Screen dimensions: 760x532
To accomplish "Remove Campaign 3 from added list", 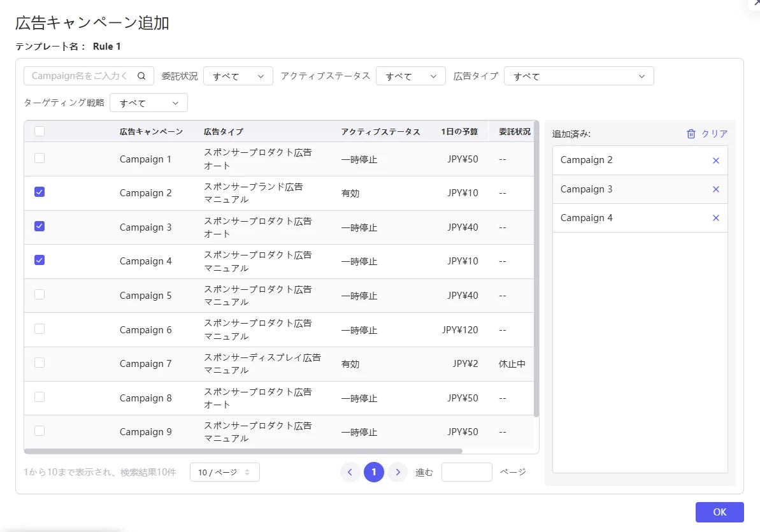I will pyautogui.click(x=716, y=189).
